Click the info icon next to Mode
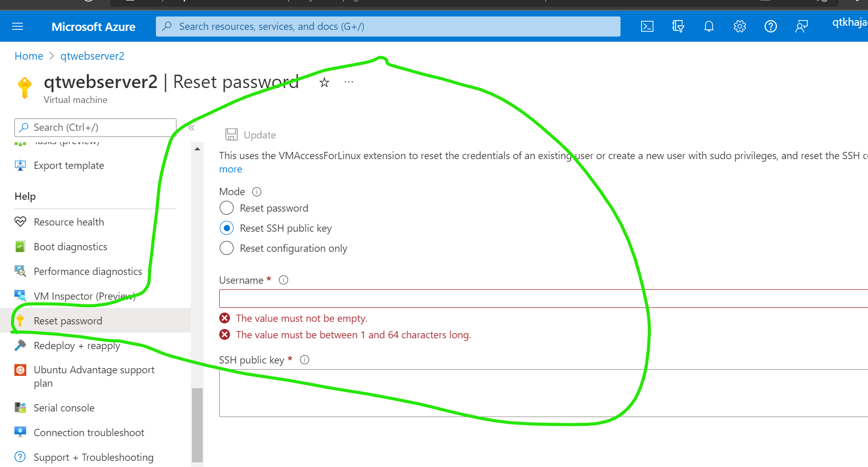This screenshot has width=868, height=467. click(x=257, y=192)
